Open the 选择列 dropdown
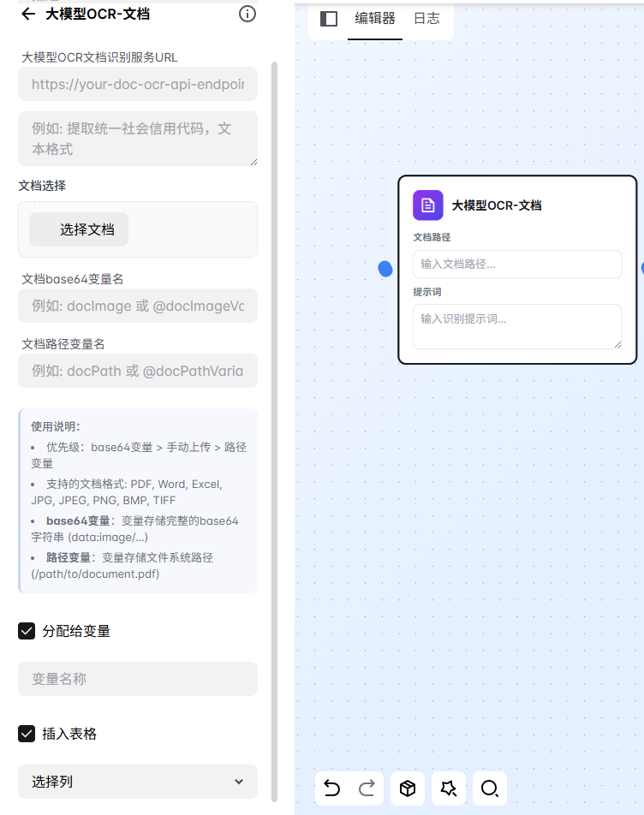This screenshot has height=815, width=644. 138,782
